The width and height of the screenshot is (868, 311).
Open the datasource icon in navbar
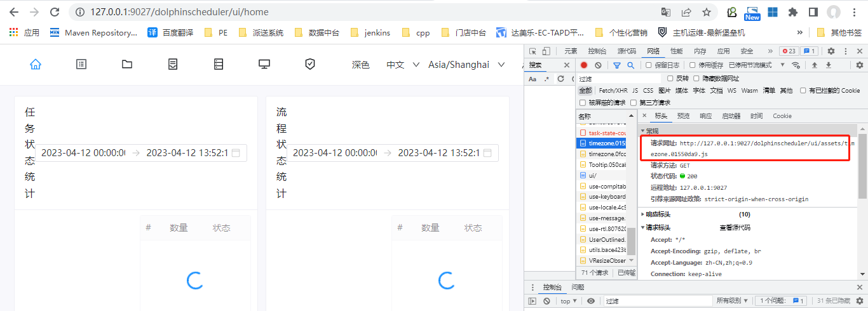219,64
